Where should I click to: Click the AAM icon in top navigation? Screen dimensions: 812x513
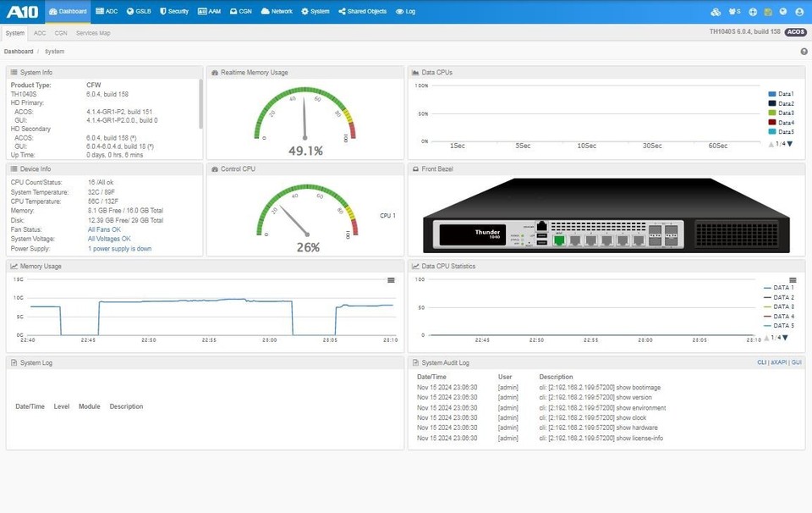[208, 11]
